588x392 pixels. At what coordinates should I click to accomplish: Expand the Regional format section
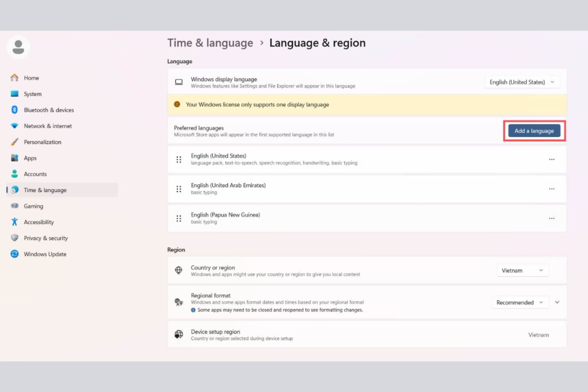(557, 302)
